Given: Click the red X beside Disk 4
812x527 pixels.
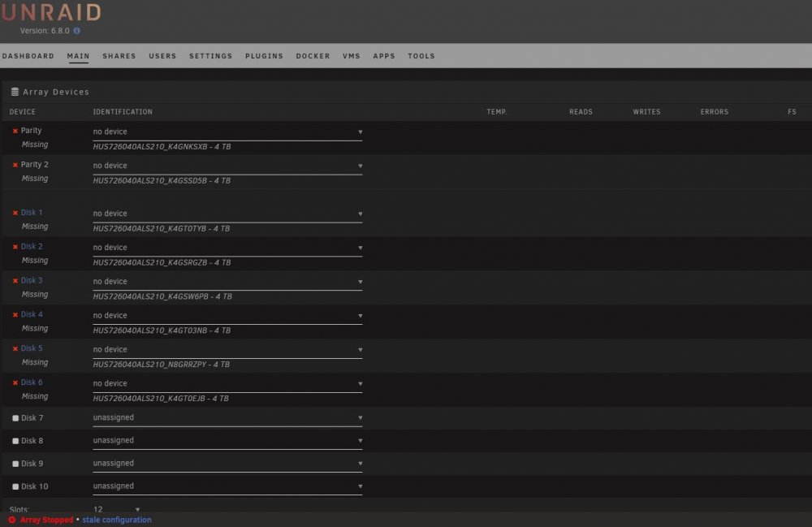Looking at the screenshot, I should pos(15,315).
